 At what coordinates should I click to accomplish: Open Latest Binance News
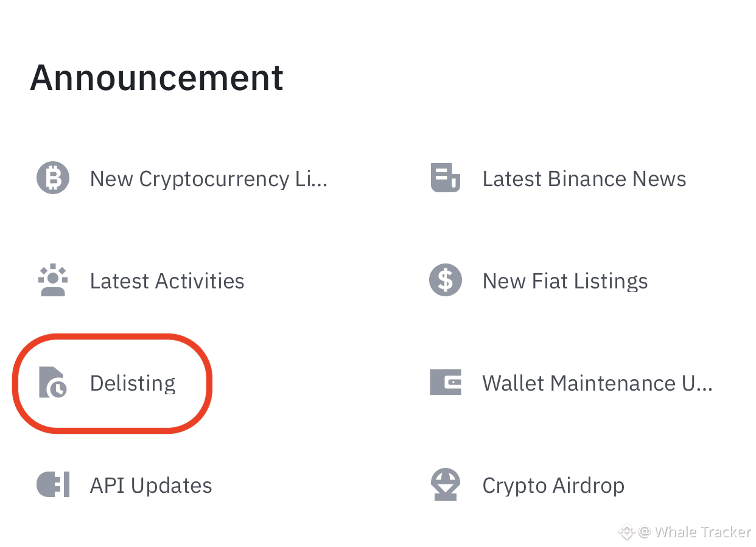(x=584, y=178)
